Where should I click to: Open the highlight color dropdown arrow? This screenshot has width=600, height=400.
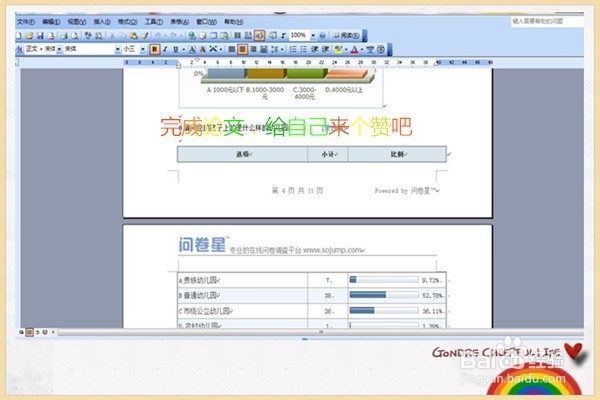coord(346,49)
